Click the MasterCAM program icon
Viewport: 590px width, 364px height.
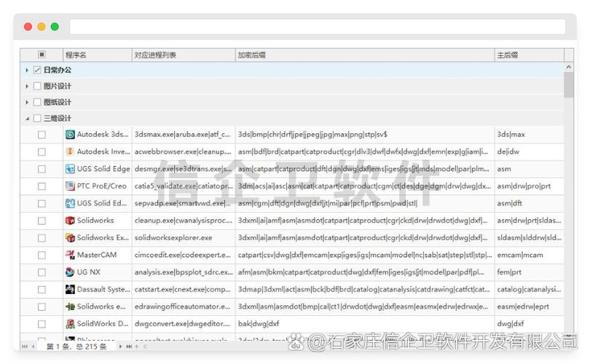click(x=70, y=255)
